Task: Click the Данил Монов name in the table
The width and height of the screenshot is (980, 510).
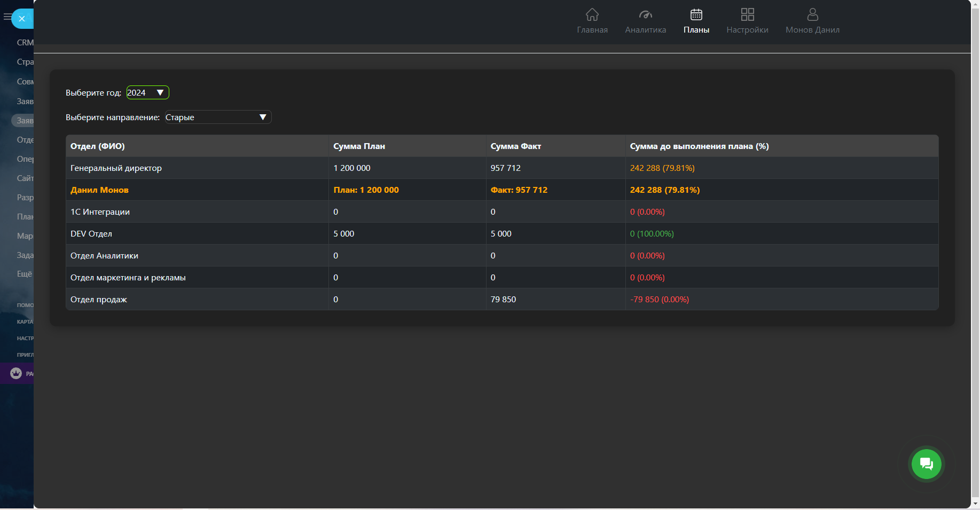Action: [99, 190]
